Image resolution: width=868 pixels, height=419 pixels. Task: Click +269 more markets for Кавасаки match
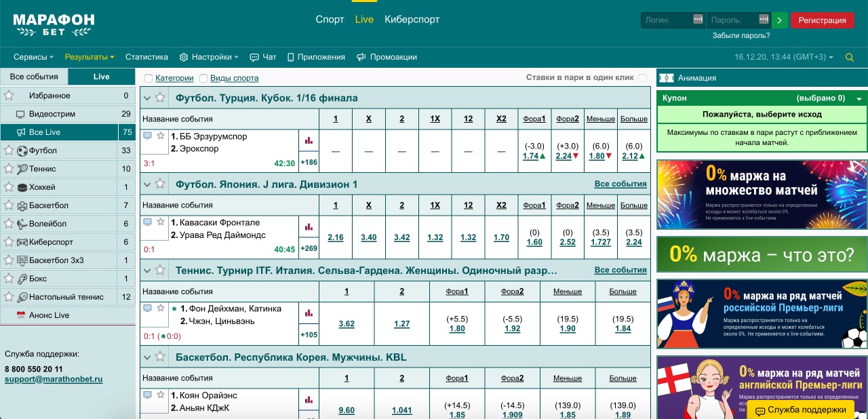(x=309, y=249)
